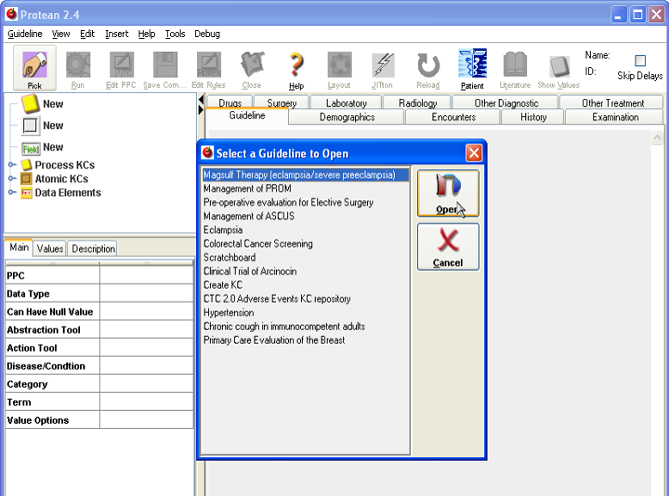Expand the Data Elements tree node

tap(12, 193)
